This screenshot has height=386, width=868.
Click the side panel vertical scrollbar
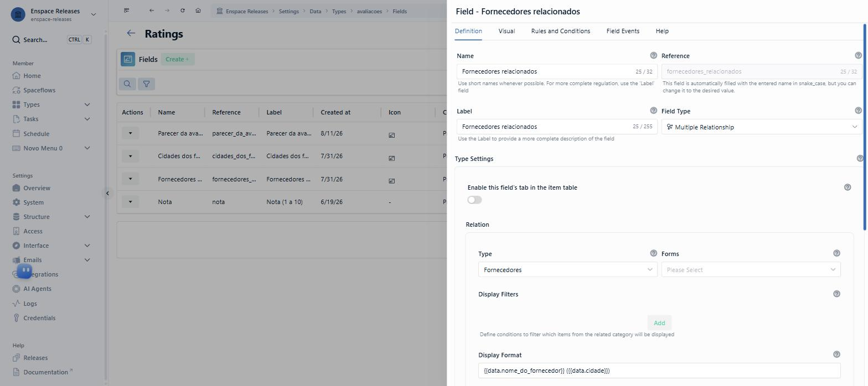(x=864, y=127)
